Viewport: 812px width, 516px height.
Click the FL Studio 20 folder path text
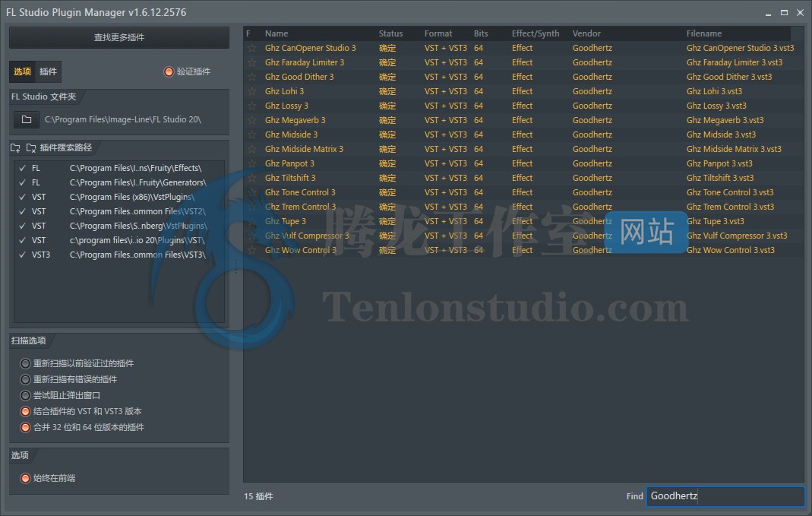point(123,119)
